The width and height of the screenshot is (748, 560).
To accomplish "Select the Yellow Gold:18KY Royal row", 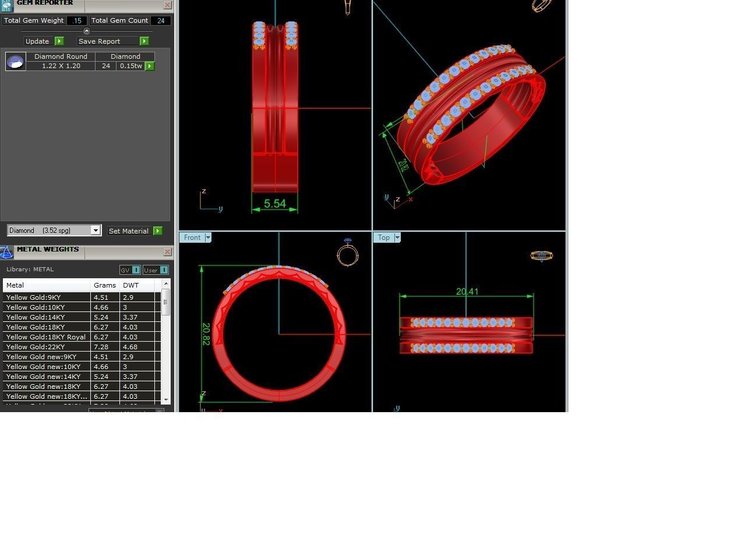I will pos(82,337).
